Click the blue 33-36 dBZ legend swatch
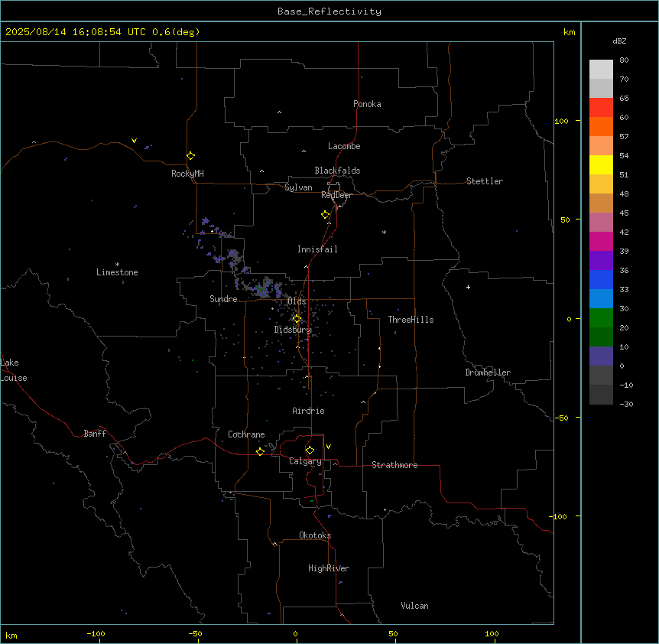This screenshot has width=659, height=644. click(601, 279)
